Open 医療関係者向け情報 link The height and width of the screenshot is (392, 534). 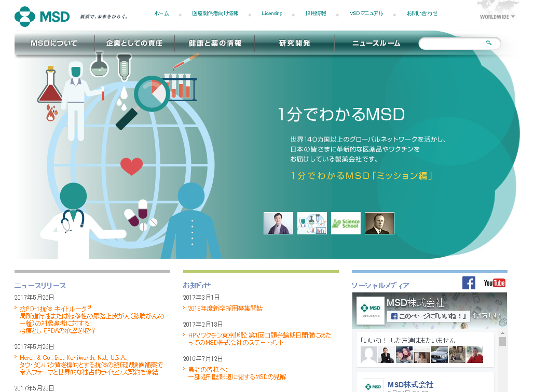point(215,13)
